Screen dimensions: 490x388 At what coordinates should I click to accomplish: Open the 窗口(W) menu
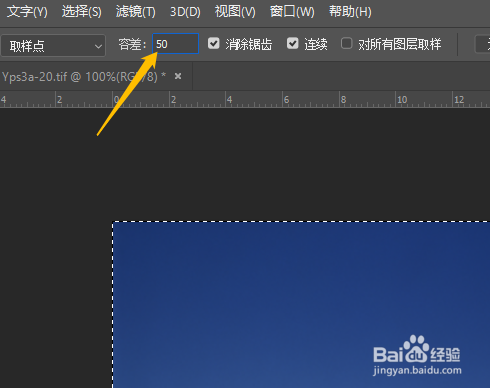pos(292,12)
